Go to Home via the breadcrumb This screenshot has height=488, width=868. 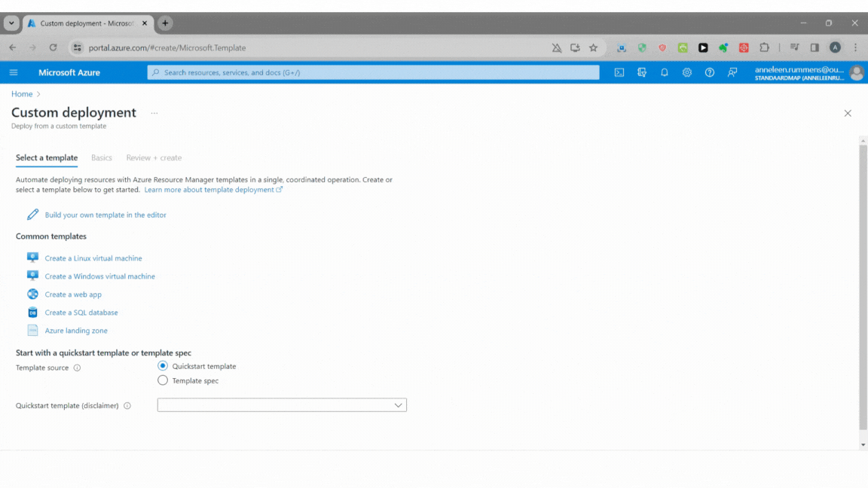22,94
